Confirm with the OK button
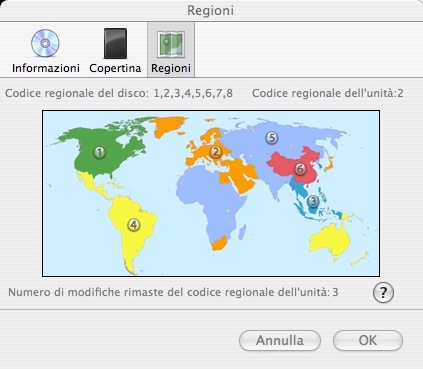This screenshot has width=423, height=369. pyautogui.click(x=368, y=340)
